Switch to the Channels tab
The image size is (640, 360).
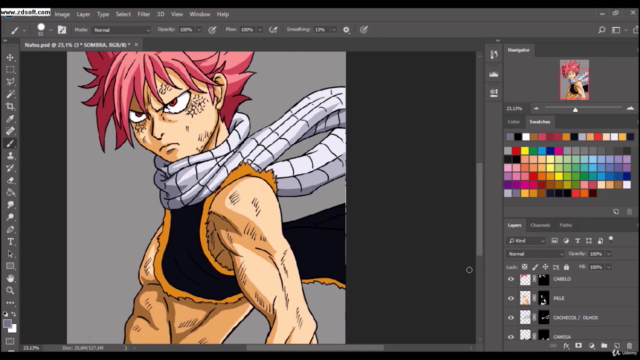[540, 225]
